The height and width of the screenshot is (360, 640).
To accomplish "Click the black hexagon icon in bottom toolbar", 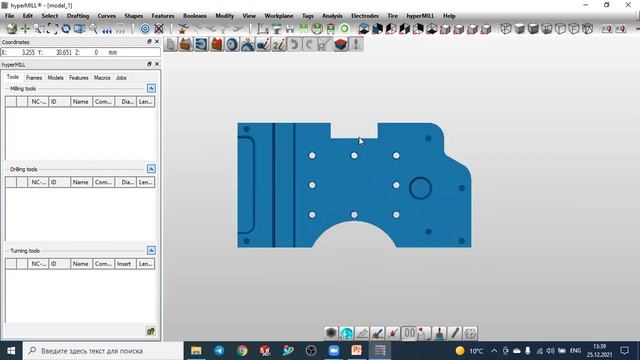I will point(331,333).
